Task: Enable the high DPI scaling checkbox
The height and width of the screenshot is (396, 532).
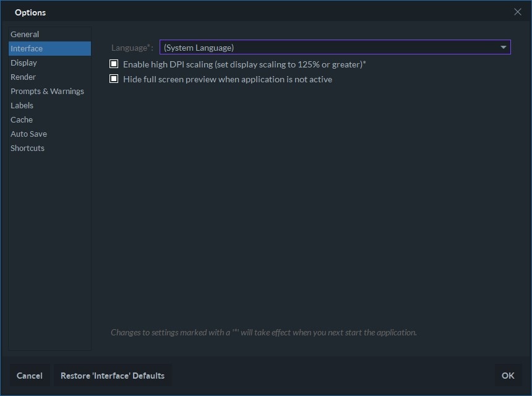Action: tap(114, 64)
